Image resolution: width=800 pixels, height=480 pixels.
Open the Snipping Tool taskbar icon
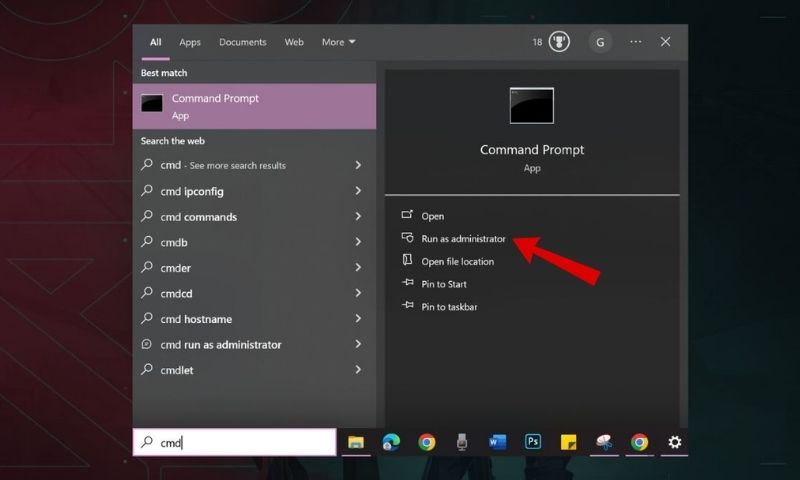604,442
